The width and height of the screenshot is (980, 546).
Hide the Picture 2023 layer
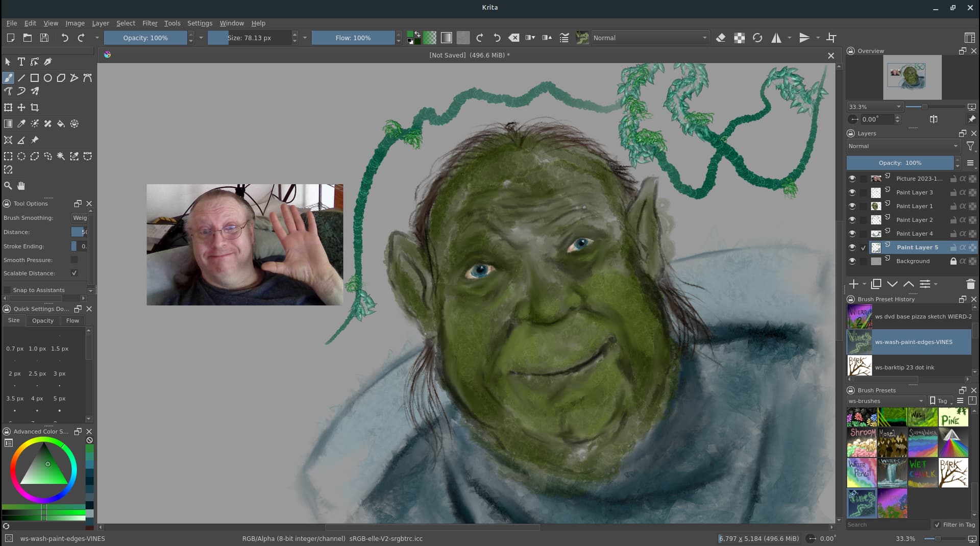pyautogui.click(x=852, y=179)
